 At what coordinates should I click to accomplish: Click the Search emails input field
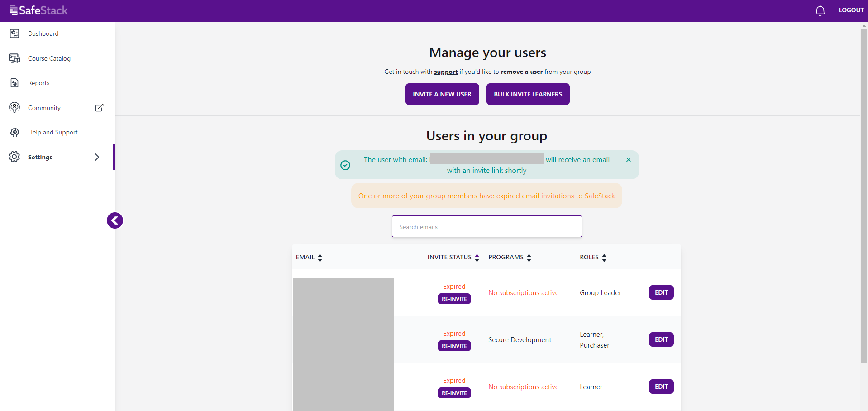point(487,226)
